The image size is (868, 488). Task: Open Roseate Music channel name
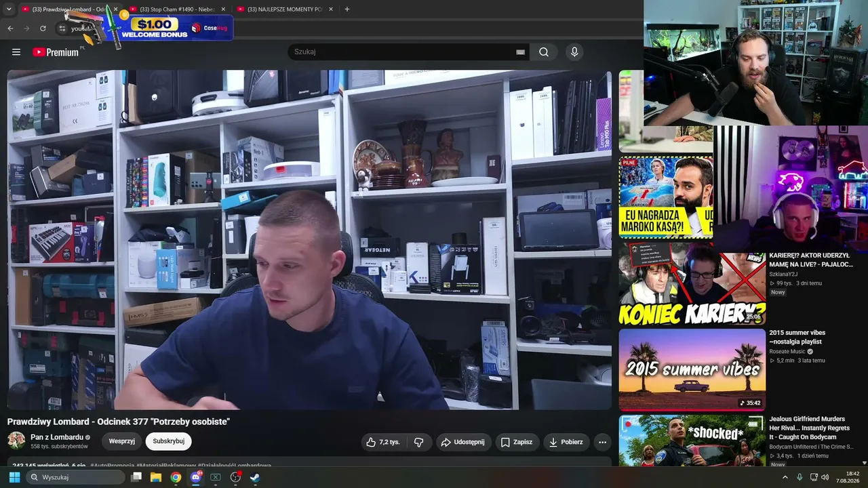click(787, 352)
